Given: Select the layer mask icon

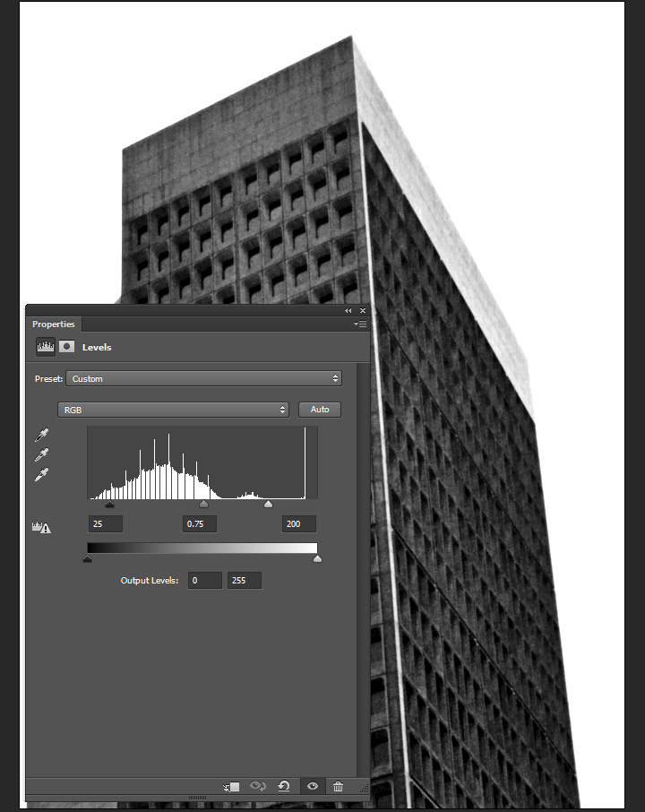Looking at the screenshot, I should [x=67, y=347].
